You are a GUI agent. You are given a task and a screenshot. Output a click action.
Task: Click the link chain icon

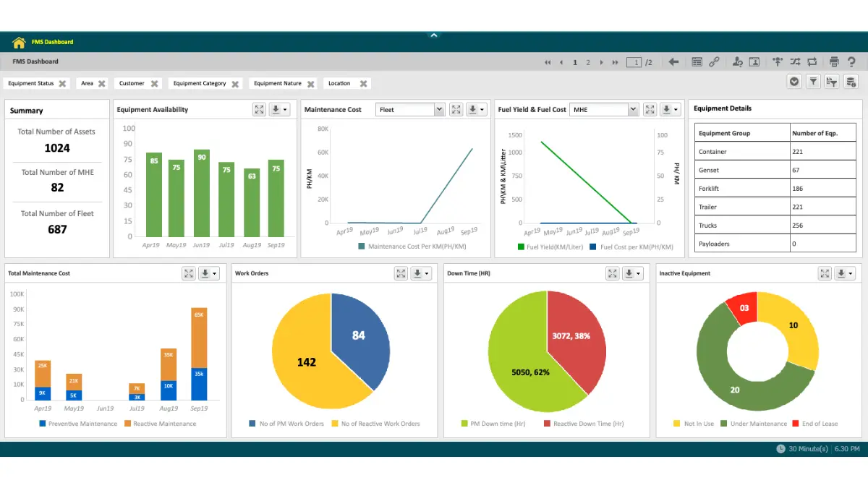tap(714, 62)
